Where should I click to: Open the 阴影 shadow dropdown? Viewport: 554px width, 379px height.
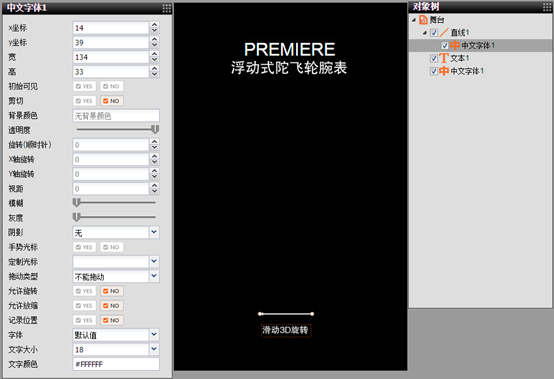[154, 232]
